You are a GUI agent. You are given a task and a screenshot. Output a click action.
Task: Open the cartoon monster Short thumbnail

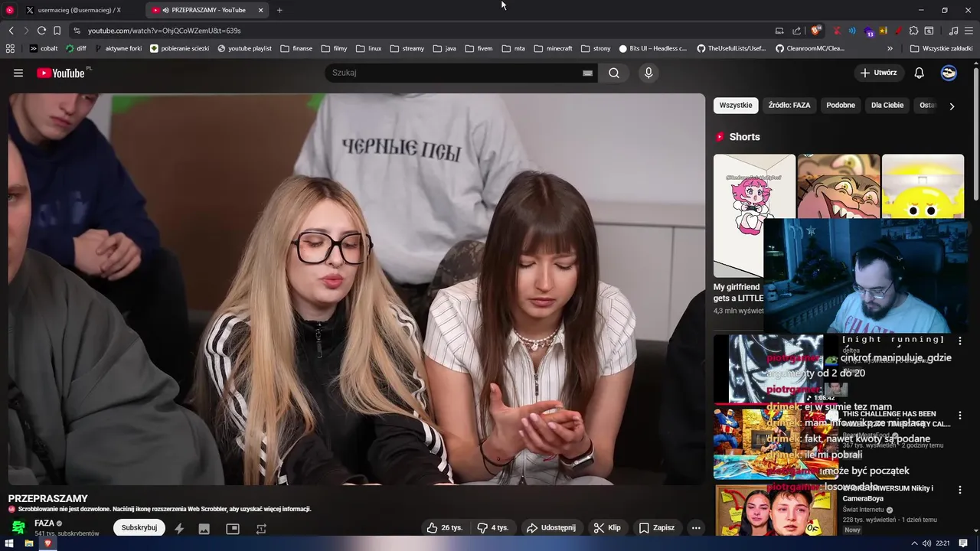click(x=838, y=187)
